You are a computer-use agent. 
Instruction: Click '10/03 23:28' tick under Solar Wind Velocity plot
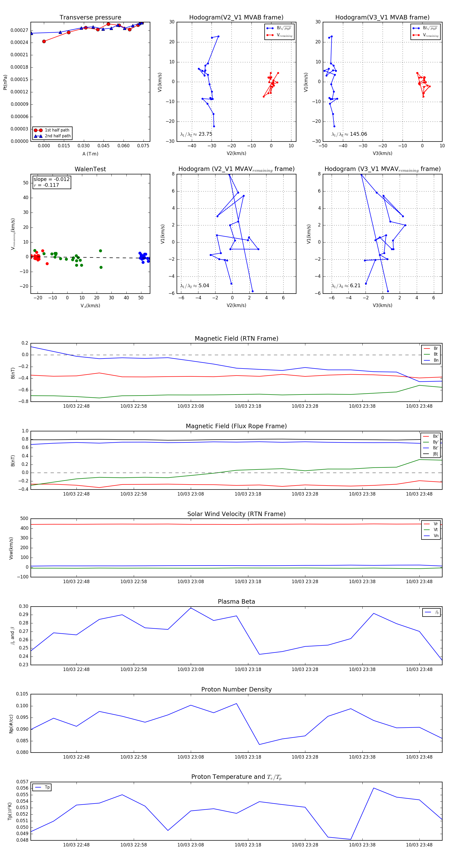click(305, 582)
